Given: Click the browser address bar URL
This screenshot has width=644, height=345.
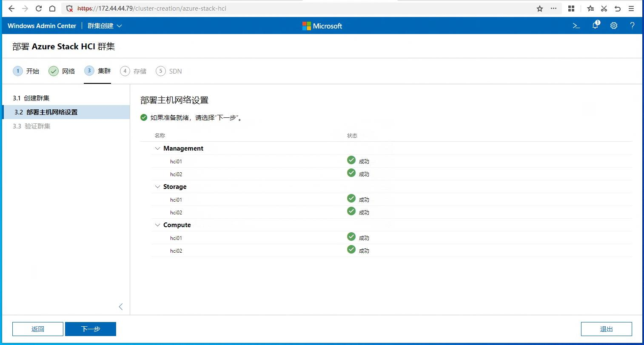Looking at the screenshot, I should point(152,9).
